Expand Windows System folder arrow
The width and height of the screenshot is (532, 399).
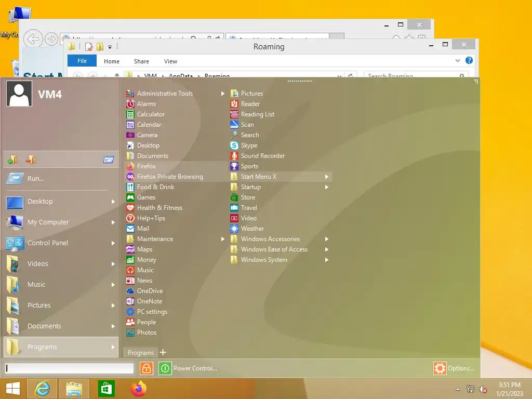(327, 260)
